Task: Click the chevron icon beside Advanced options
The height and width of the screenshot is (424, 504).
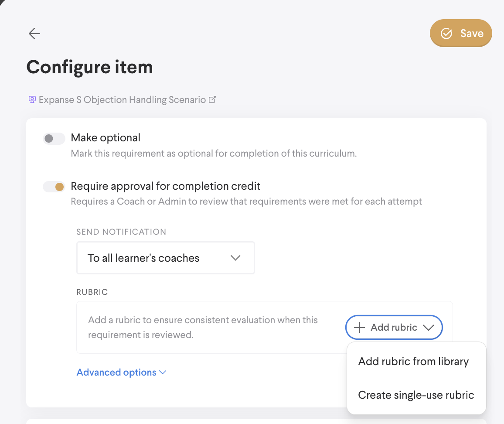Action: tap(163, 373)
